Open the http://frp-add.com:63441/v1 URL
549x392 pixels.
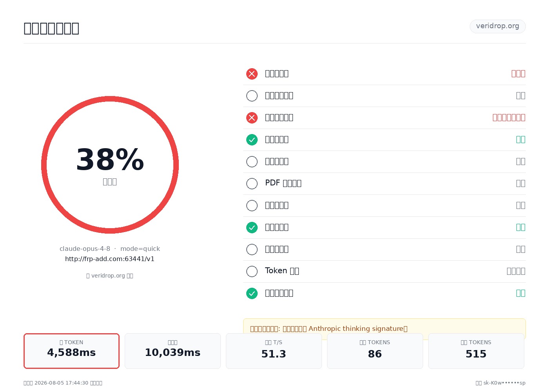point(110,259)
